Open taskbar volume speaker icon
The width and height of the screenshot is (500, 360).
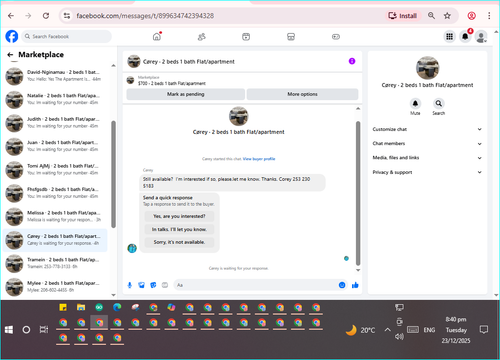[x=399, y=337]
